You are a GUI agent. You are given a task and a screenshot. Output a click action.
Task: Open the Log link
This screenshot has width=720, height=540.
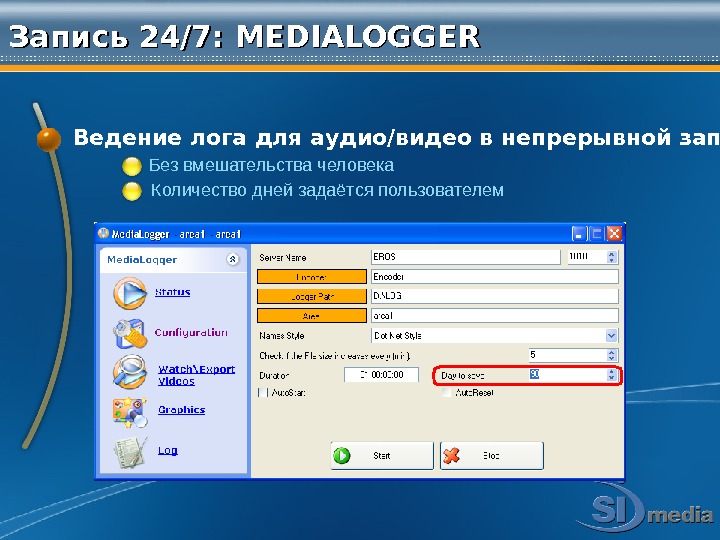(168, 450)
